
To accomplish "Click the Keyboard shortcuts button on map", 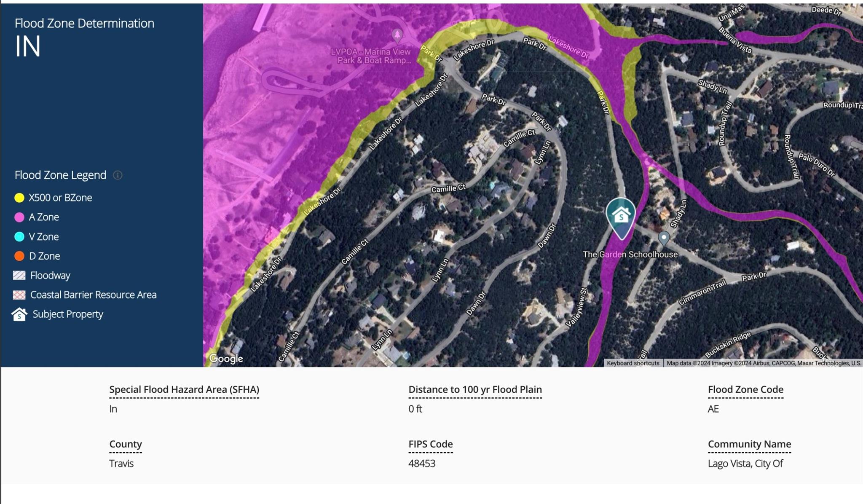I will coord(633,363).
